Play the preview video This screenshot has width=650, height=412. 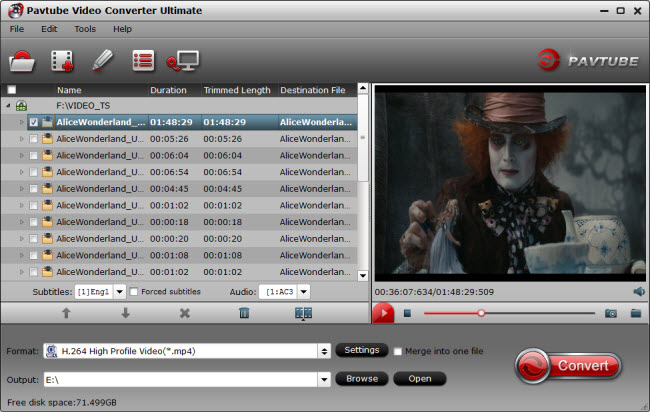[383, 313]
